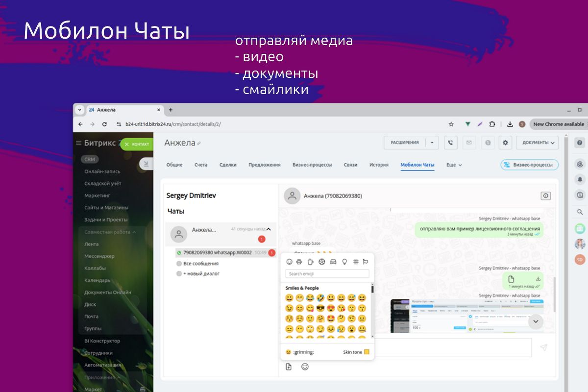Click the attach file icon below message box

289,367
